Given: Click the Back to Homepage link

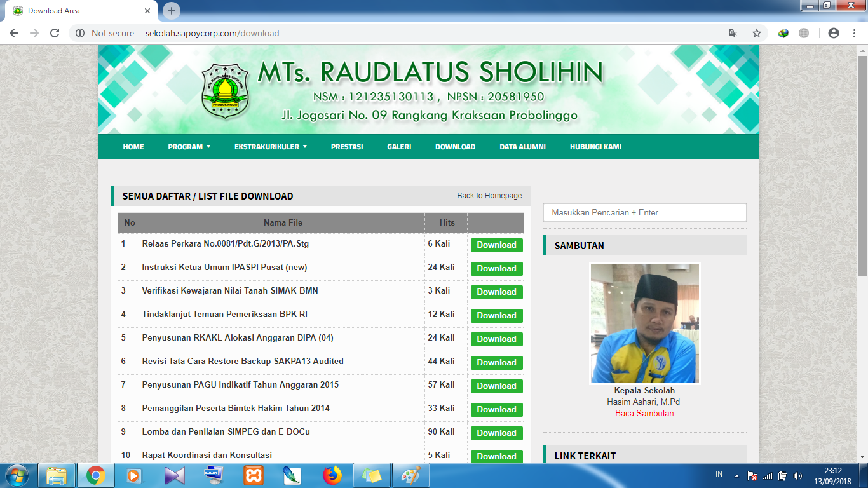Looking at the screenshot, I should point(489,196).
